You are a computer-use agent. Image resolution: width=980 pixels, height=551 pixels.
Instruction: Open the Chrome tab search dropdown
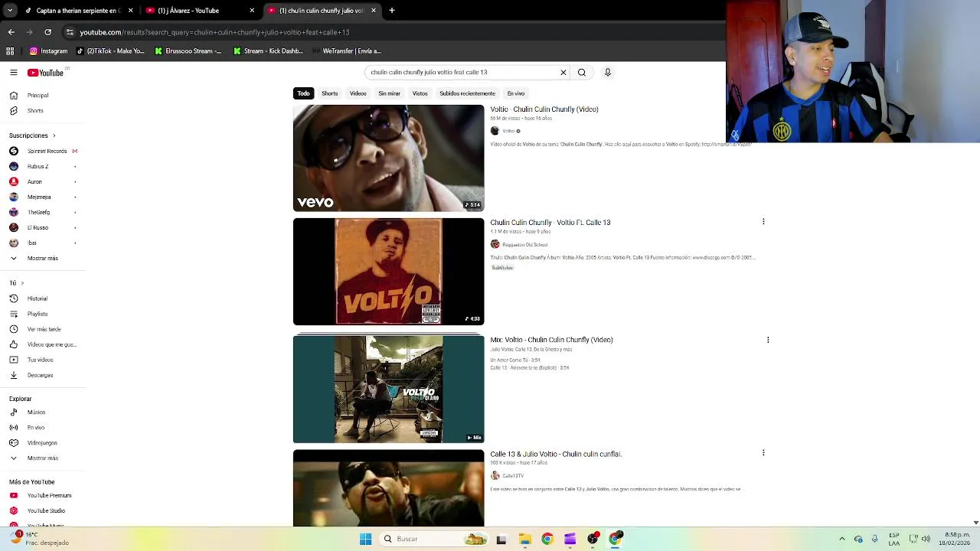click(10, 11)
